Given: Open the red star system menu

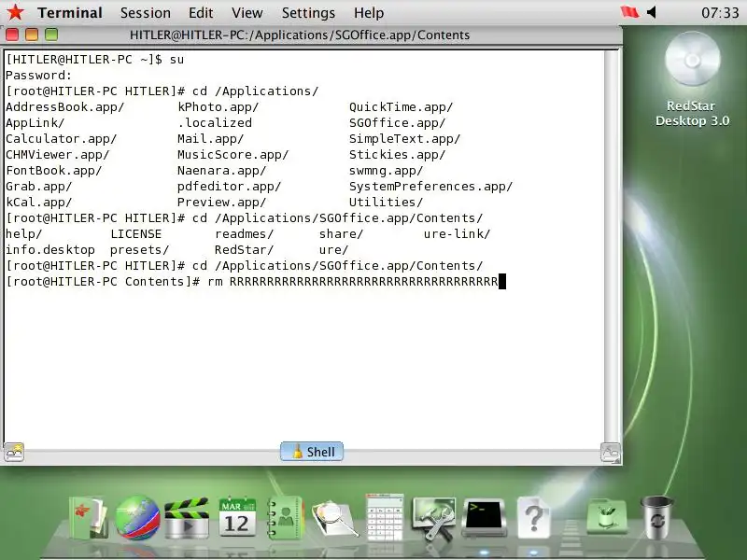Looking at the screenshot, I should click(x=15, y=12).
